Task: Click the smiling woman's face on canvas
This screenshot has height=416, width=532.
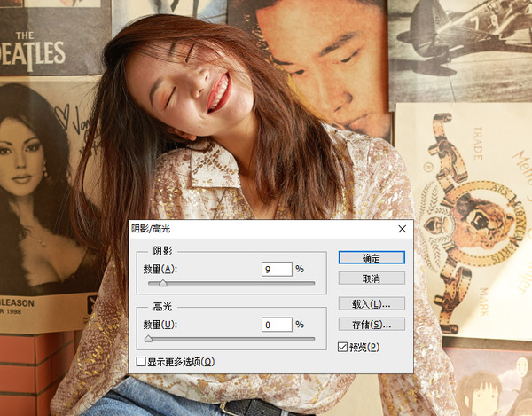Action: [190, 88]
